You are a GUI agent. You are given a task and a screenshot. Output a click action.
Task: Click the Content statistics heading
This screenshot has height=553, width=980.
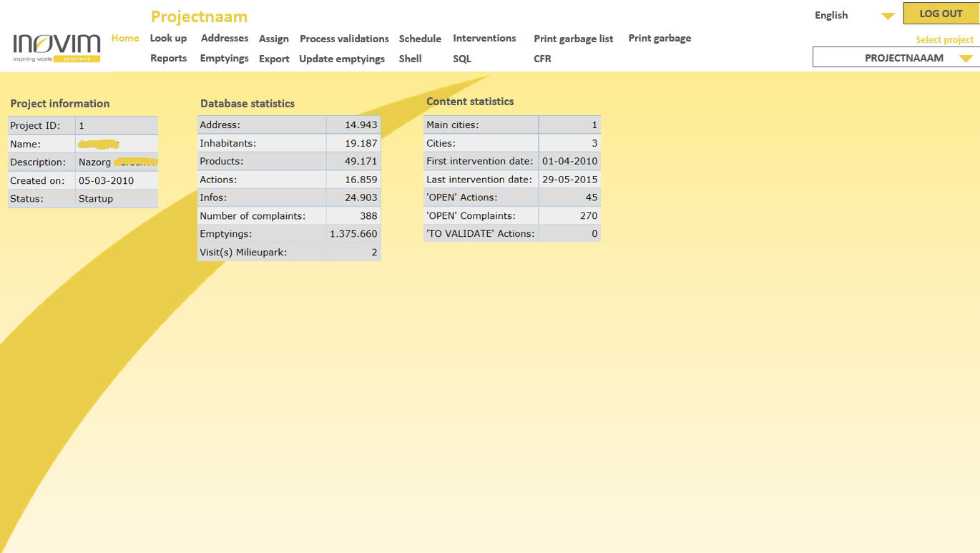[470, 101]
